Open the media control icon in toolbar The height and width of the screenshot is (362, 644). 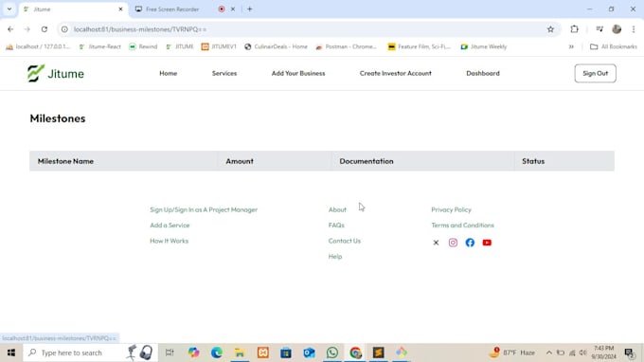(x=599, y=29)
